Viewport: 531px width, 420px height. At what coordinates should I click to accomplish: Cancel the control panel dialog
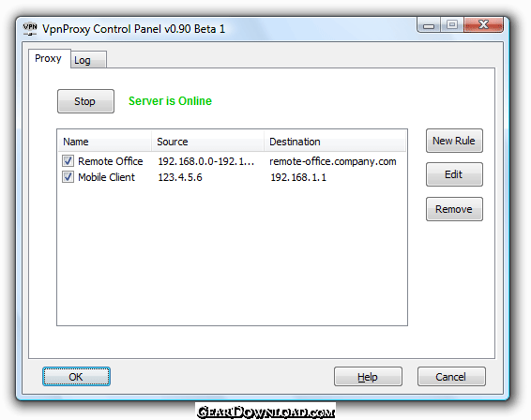[x=451, y=376]
